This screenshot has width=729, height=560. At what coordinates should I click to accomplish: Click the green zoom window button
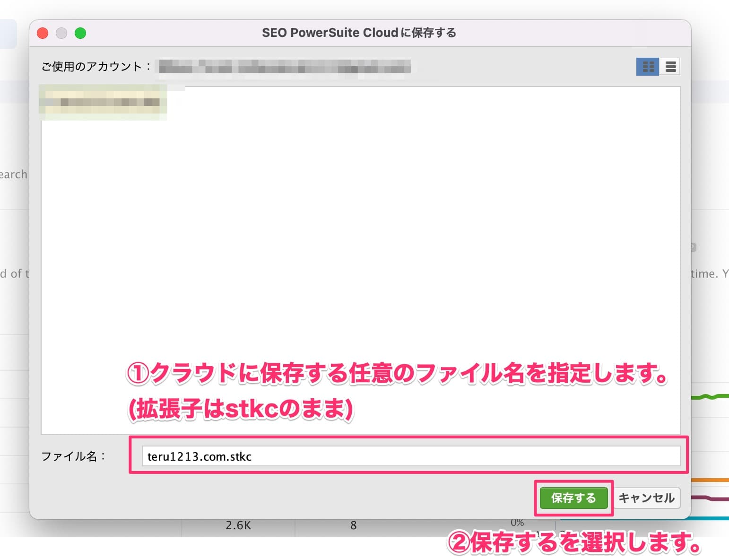click(80, 33)
